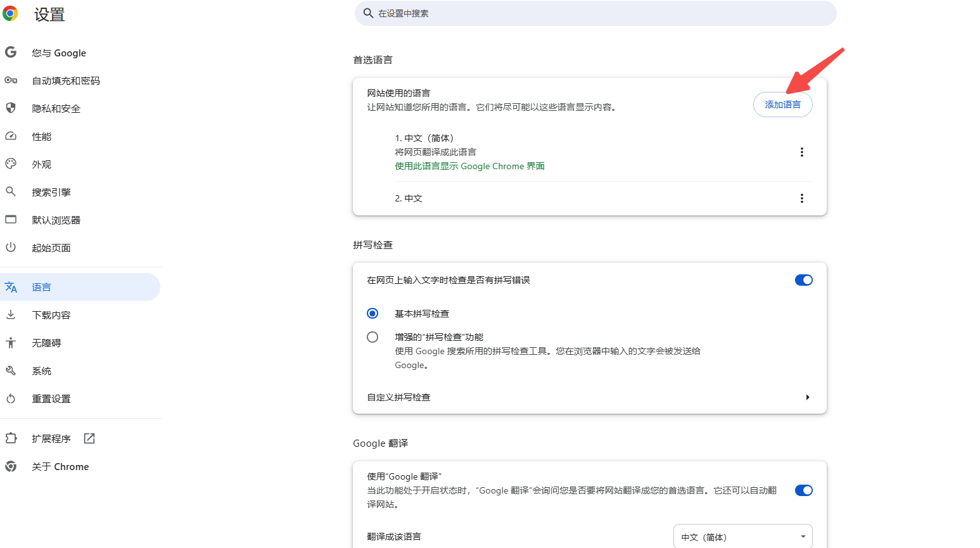Toggle spell check on web pages switch
Screen dimensions: 980x548
click(804, 280)
